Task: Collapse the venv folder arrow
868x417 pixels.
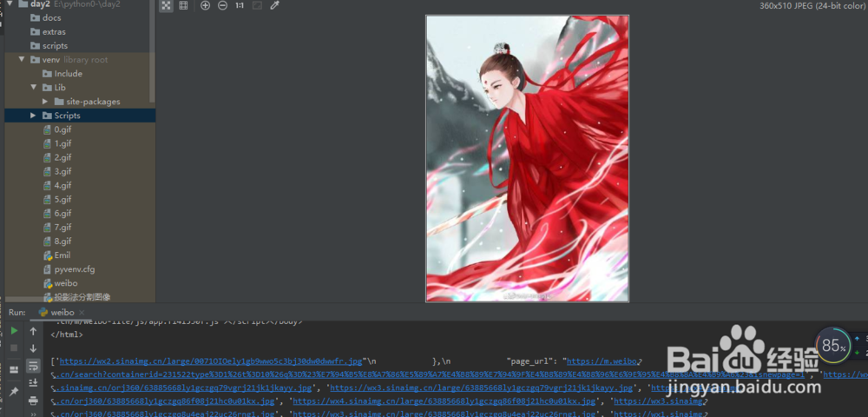Action: point(21,59)
